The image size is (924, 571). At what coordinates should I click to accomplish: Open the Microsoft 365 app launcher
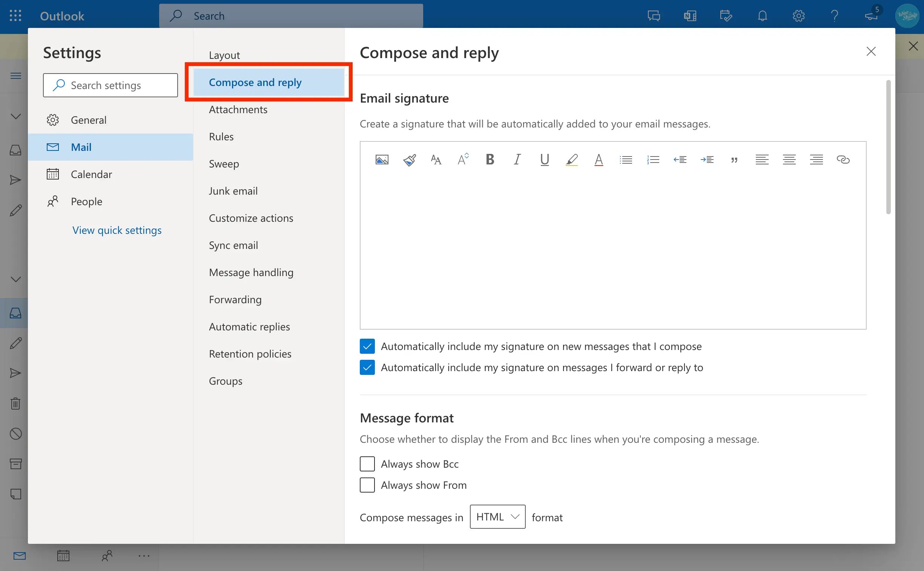pos(15,15)
